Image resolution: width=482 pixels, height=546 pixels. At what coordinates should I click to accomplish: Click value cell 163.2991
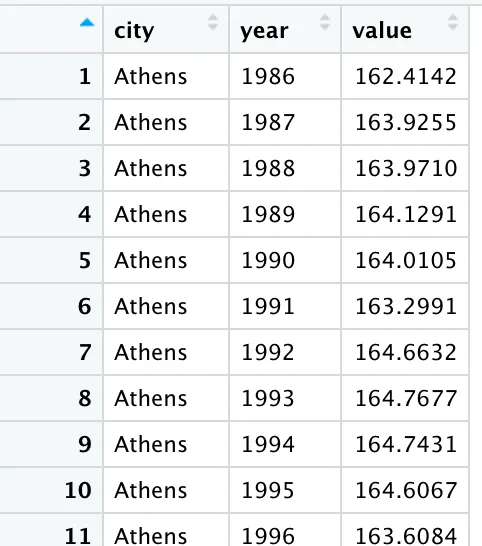[x=405, y=306]
